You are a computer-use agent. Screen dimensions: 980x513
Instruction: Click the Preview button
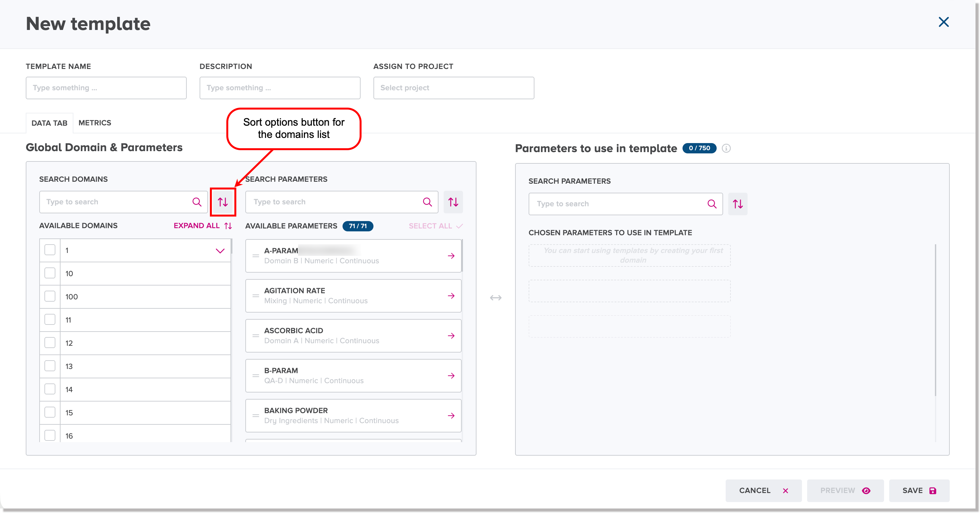coord(845,490)
